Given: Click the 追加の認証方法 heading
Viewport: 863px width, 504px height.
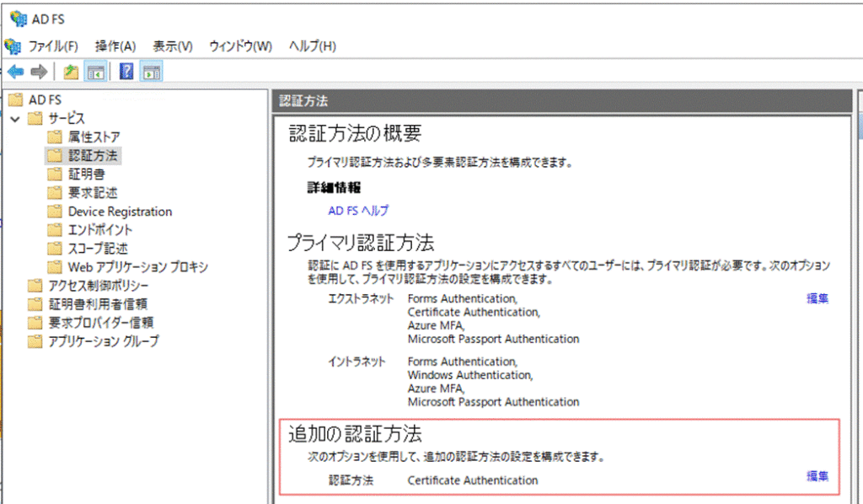Looking at the screenshot, I should 355,433.
